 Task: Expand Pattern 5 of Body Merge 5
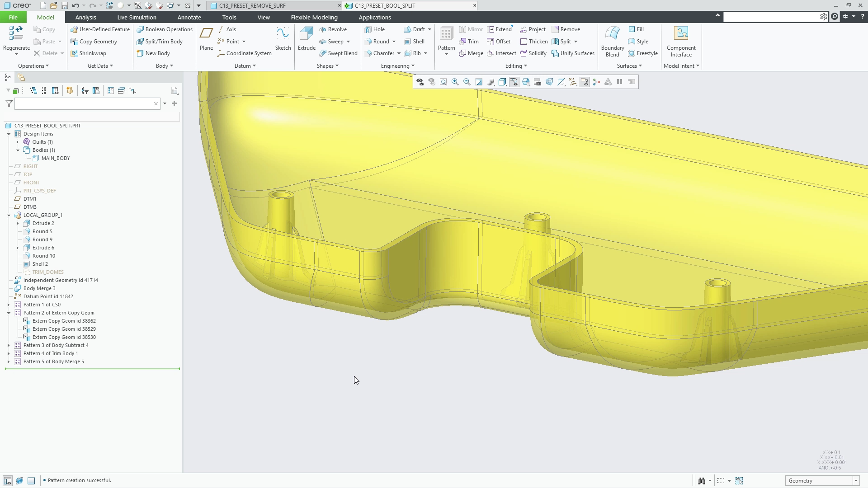tap(9, 362)
